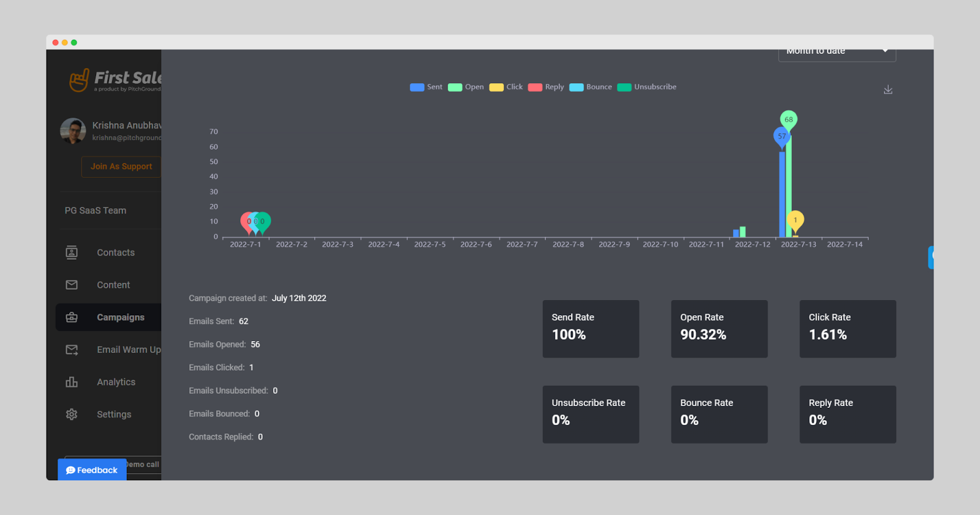Click the 68 open count marker
Image resolution: width=980 pixels, height=515 pixels.
[x=789, y=119]
